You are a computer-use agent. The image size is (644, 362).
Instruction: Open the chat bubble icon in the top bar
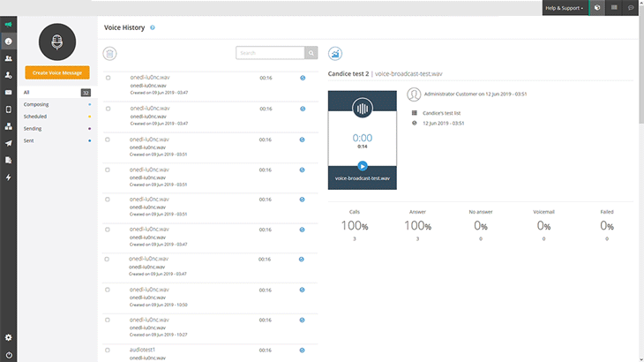[x=631, y=7]
